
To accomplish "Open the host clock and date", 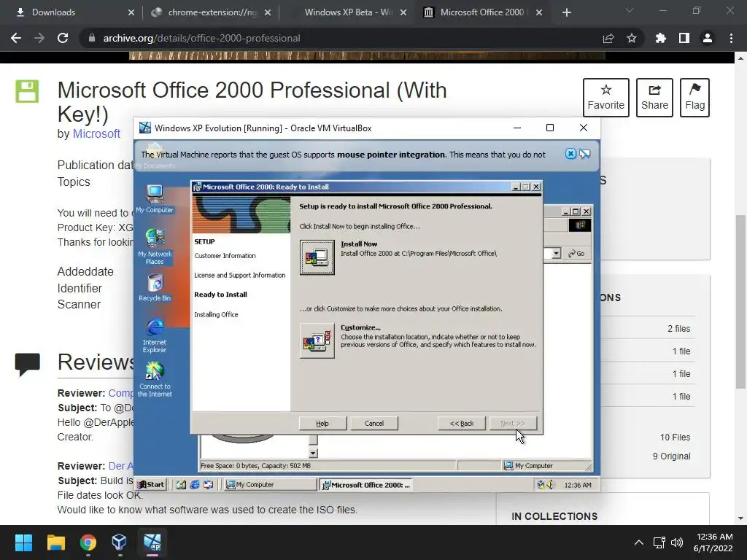I will point(713,542).
